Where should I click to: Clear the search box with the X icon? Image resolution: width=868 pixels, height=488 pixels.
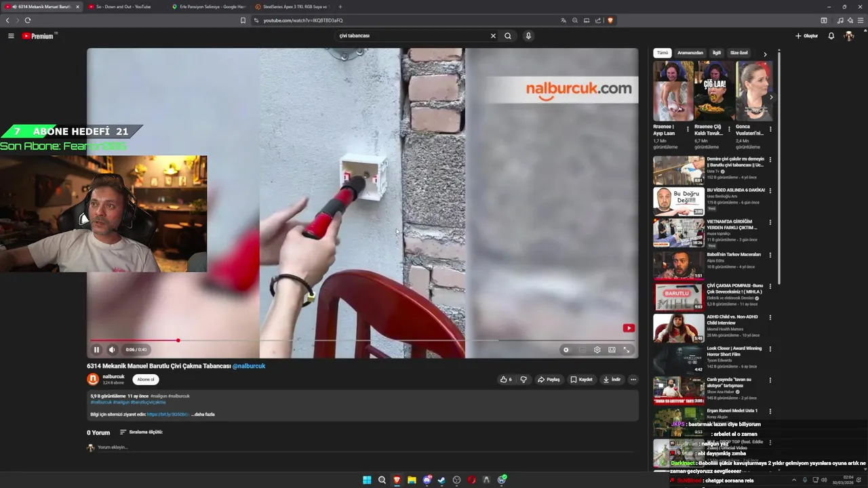(493, 36)
